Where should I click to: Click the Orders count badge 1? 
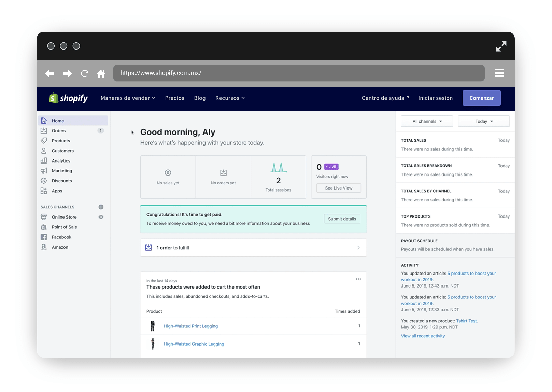101,130
